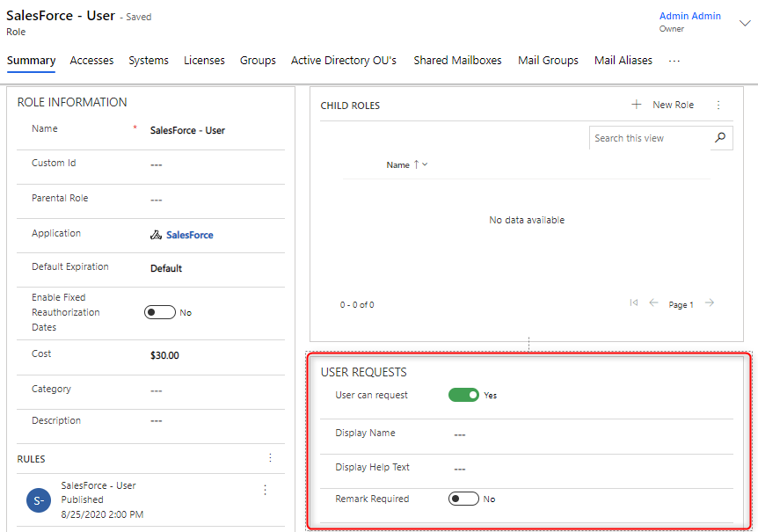Turn on Enable Fixed Reauthorization Dates
758x532 pixels.
tap(159, 312)
